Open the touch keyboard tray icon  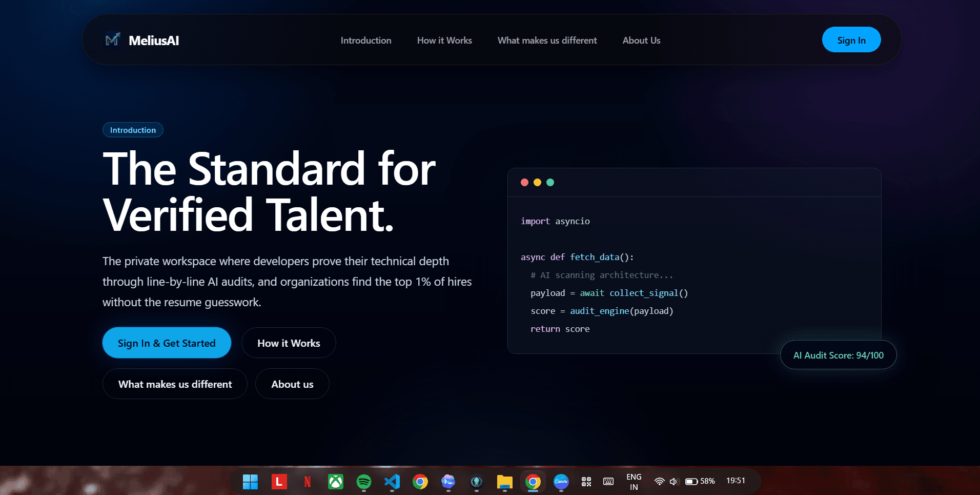tap(608, 481)
